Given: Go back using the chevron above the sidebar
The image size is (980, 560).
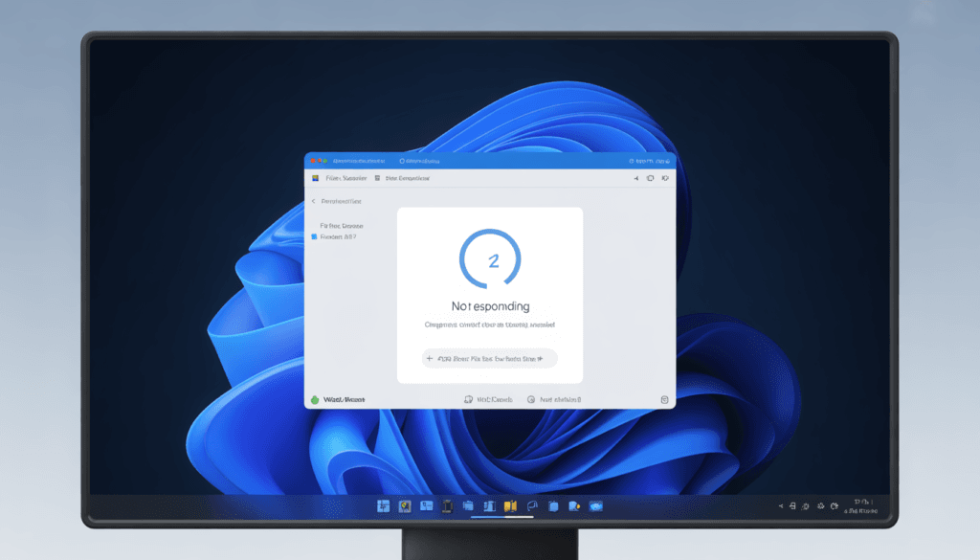Looking at the screenshot, I should [x=313, y=201].
